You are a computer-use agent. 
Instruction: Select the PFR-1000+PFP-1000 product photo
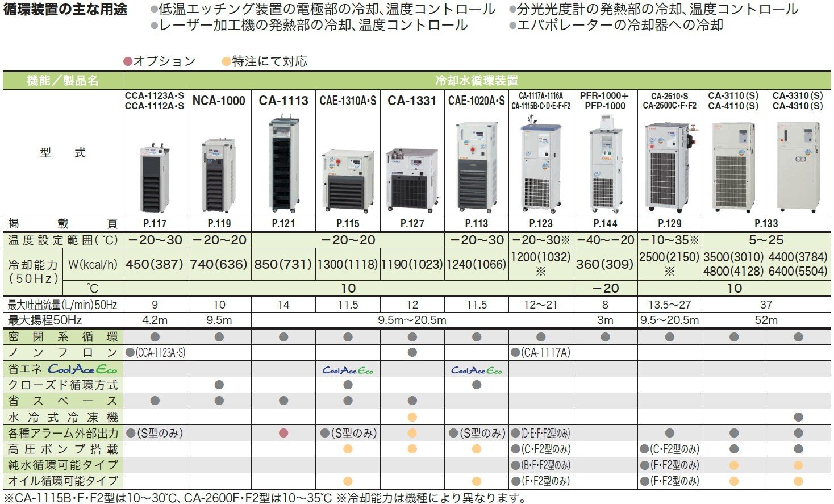tap(606, 165)
